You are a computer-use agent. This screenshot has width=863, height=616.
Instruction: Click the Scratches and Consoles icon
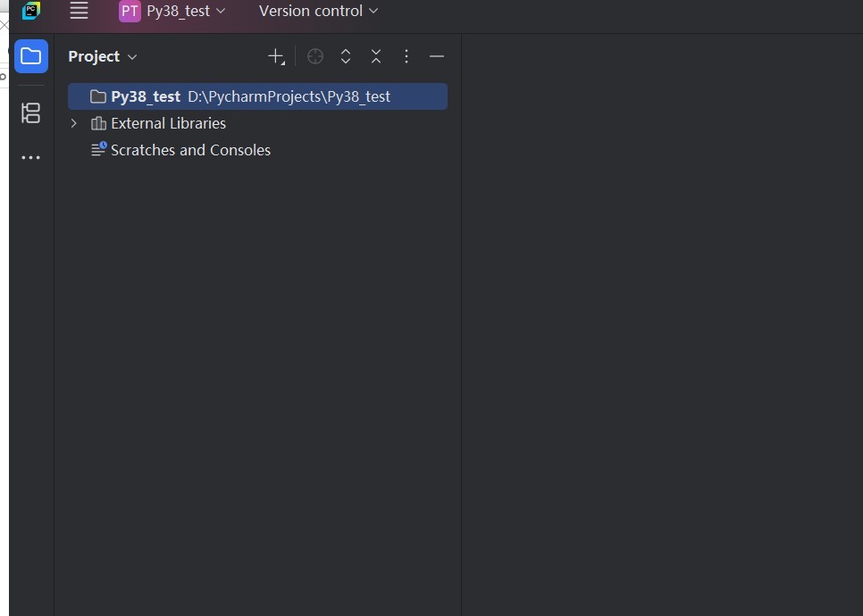(x=98, y=149)
